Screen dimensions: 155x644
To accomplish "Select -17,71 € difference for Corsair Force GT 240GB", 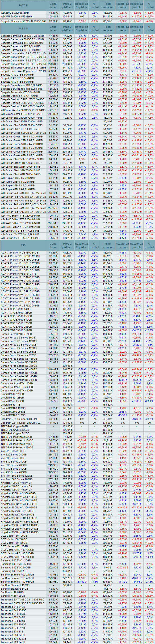I will pyautogui.click(x=82, y=380).
